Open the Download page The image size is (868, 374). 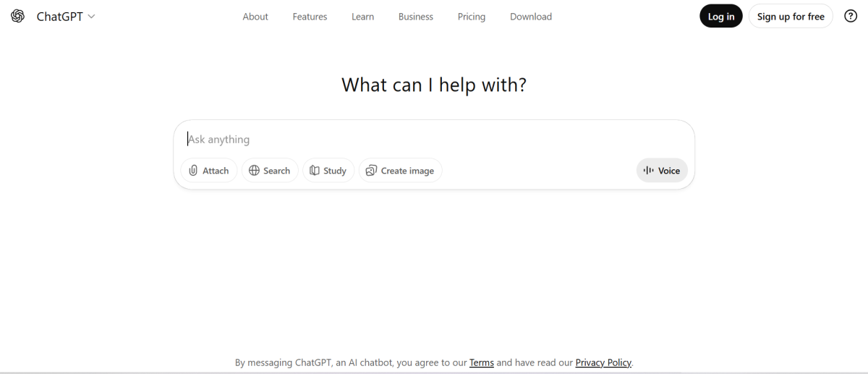(x=531, y=17)
